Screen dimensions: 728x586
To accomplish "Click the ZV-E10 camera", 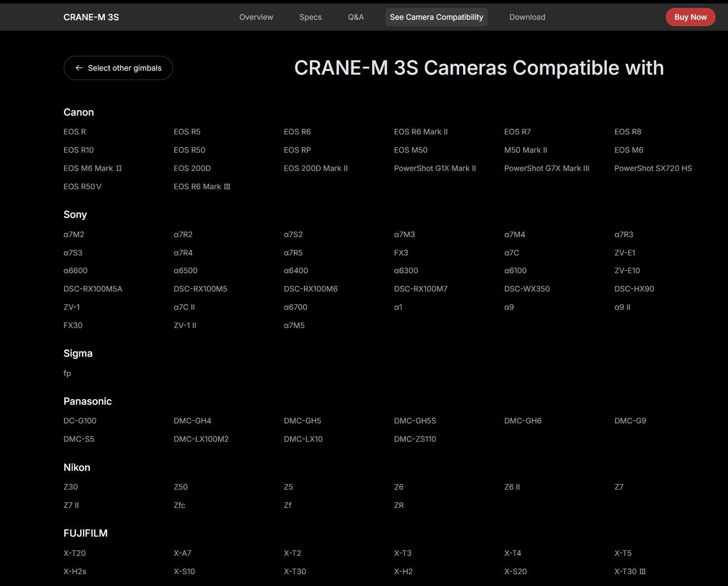I will pos(627,270).
